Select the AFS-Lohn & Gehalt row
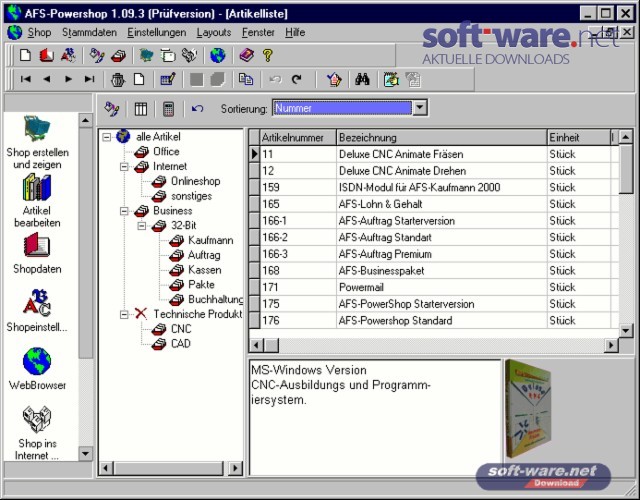640x500 pixels. pos(435,204)
